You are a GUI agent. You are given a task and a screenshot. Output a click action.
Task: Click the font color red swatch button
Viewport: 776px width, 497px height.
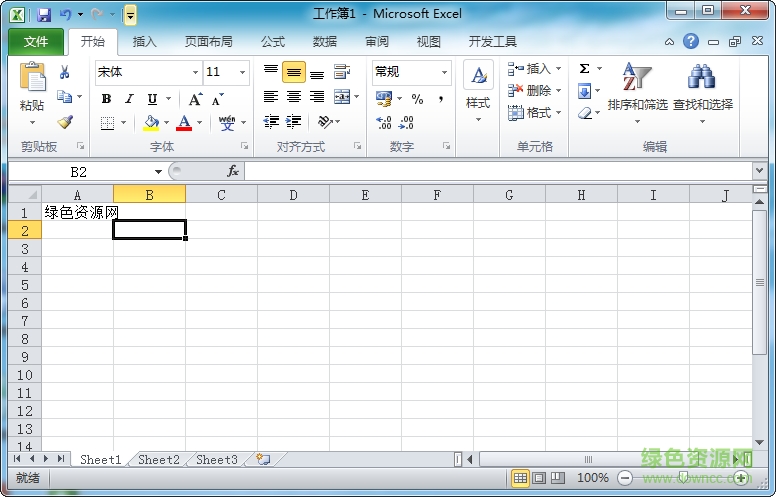coord(184,123)
